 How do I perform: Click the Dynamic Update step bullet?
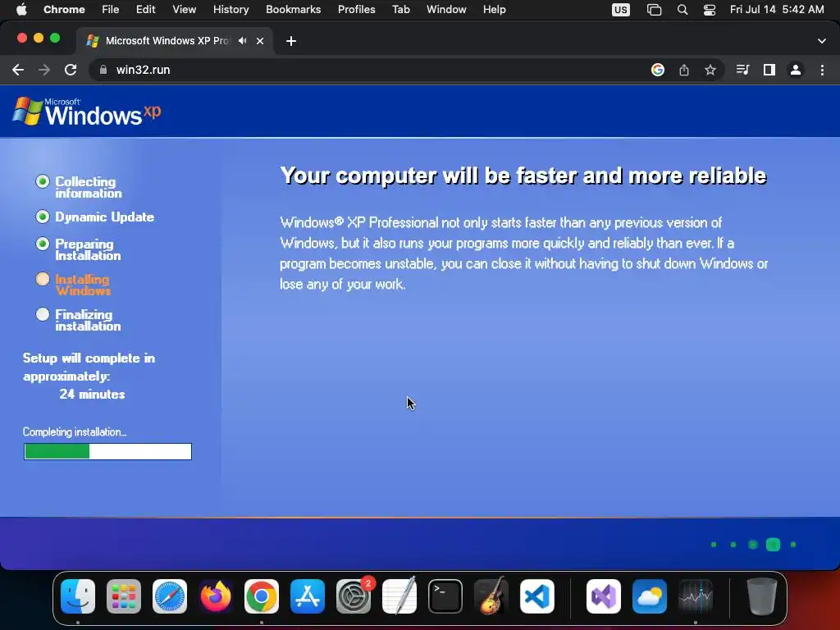(43, 217)
